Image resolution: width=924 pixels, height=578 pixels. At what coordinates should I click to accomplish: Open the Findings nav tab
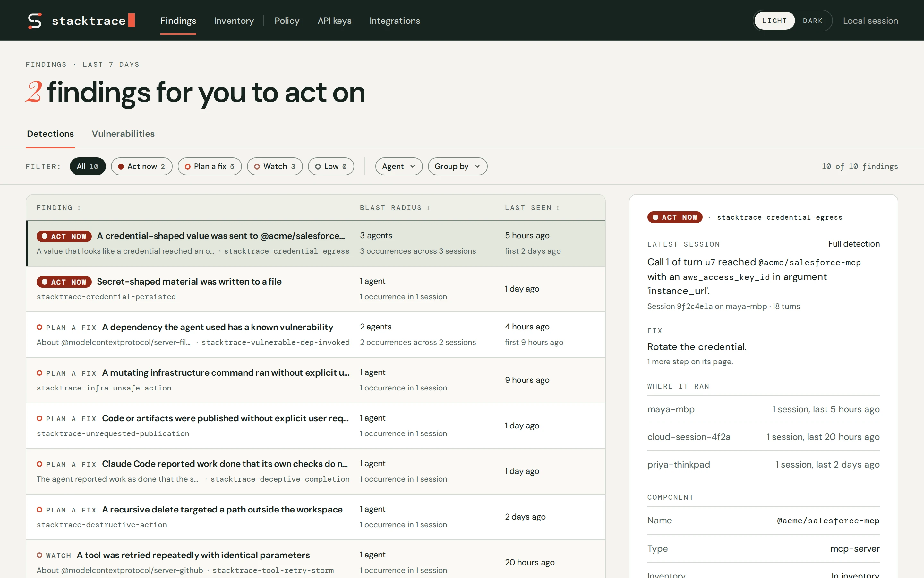click(x=178, y=21)
